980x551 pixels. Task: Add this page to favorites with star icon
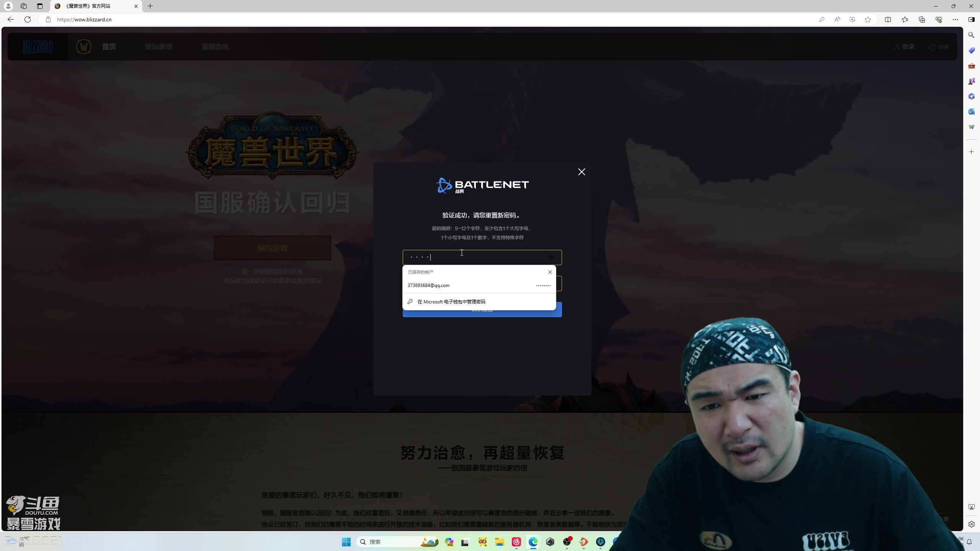tap(868, 20)
